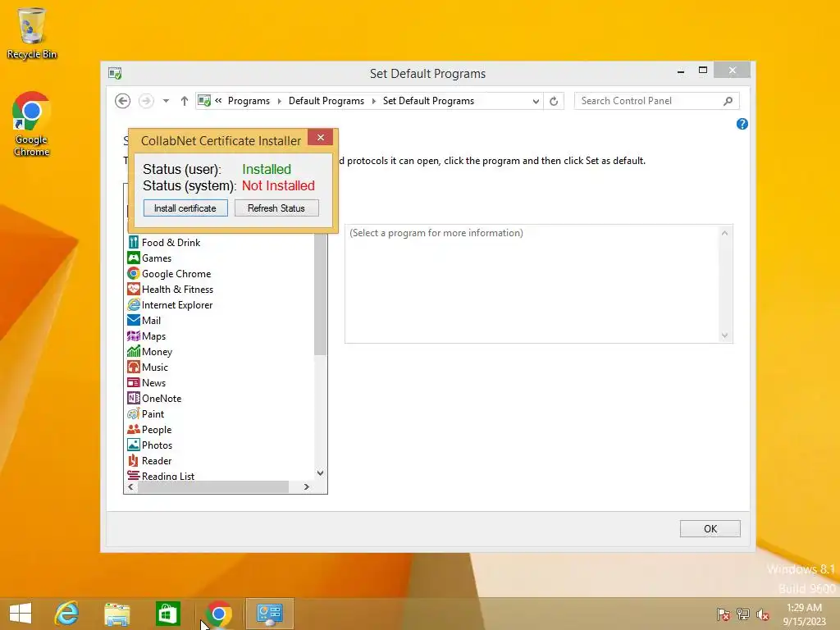Select the Maps icon in program list
This screenshot has height=630, width=840.
click(x=134, y=336)
